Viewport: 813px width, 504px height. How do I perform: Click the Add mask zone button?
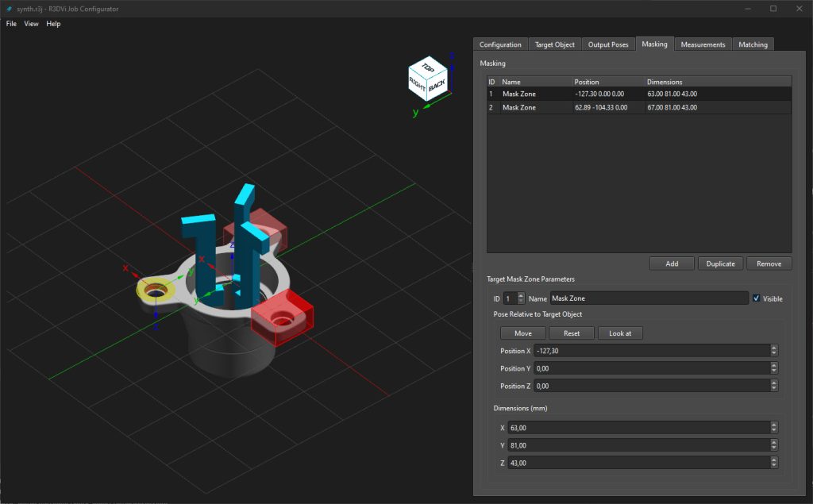coord(672,264)
